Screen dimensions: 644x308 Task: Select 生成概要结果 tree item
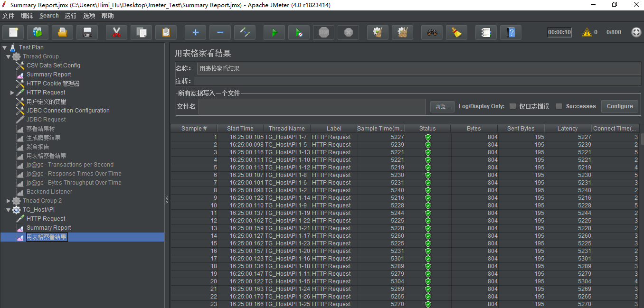tap(43, 138)
